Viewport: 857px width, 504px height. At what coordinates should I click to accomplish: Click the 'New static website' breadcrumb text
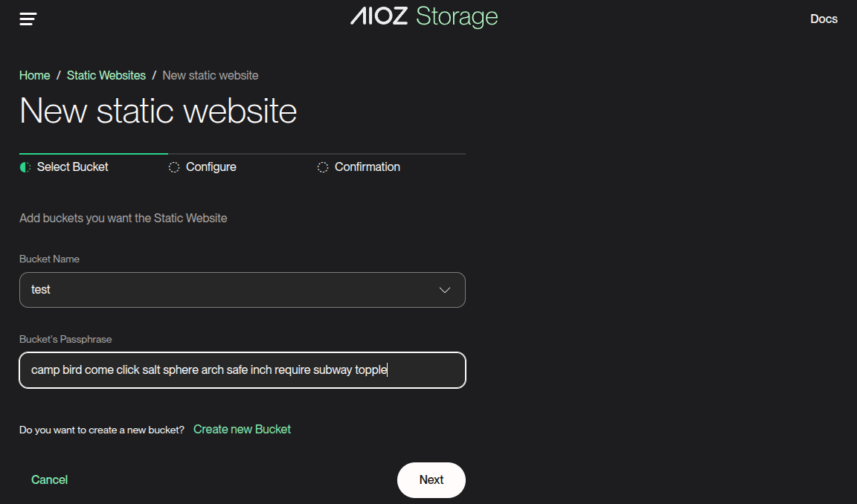pos(211,76)
